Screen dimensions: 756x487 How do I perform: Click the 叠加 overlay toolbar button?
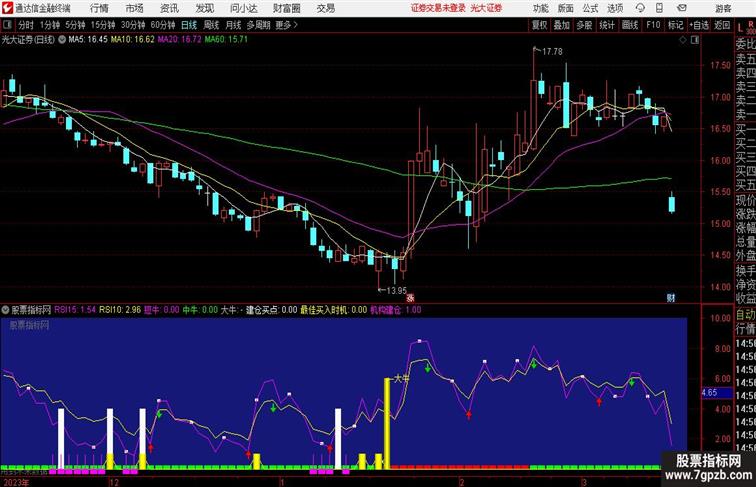561,25
